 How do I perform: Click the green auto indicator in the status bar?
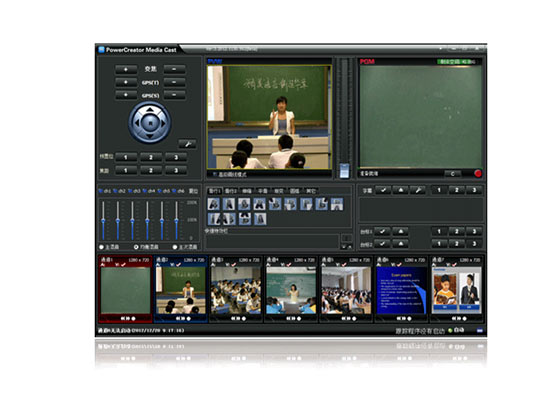(x=450, y=331)
